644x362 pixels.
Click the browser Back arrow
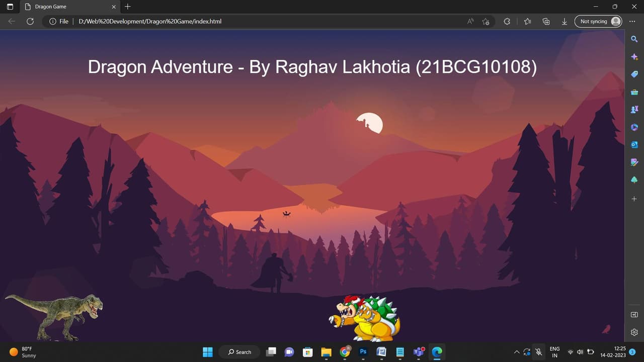(12, 22)
